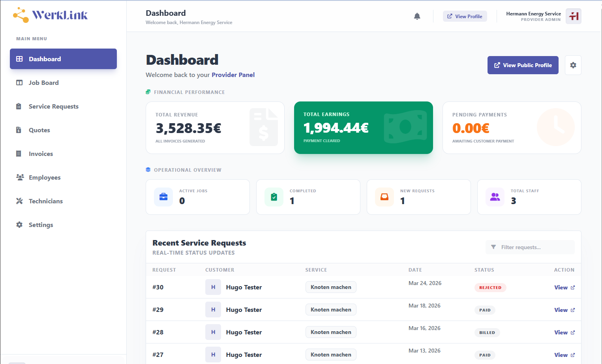This screenshot has width=602, height=364.
Task: Go to Service Requests in sidebar
Action: [x=53, y=106]
